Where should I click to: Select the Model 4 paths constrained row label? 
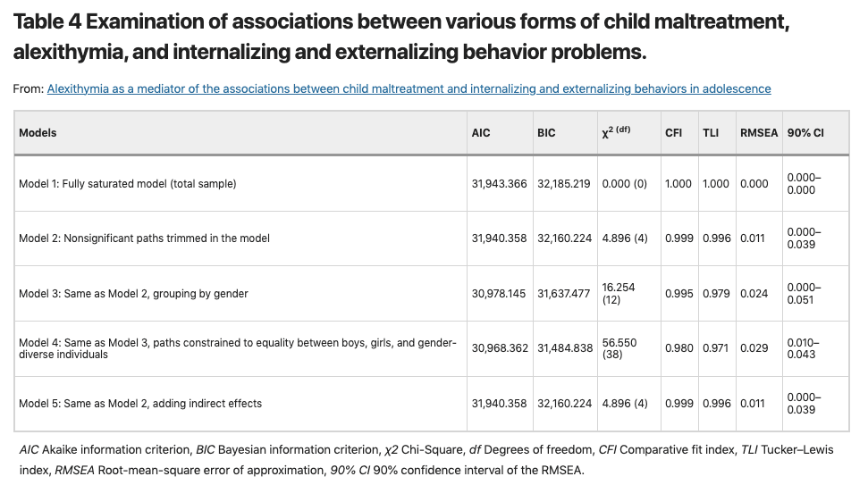(238, 348)
